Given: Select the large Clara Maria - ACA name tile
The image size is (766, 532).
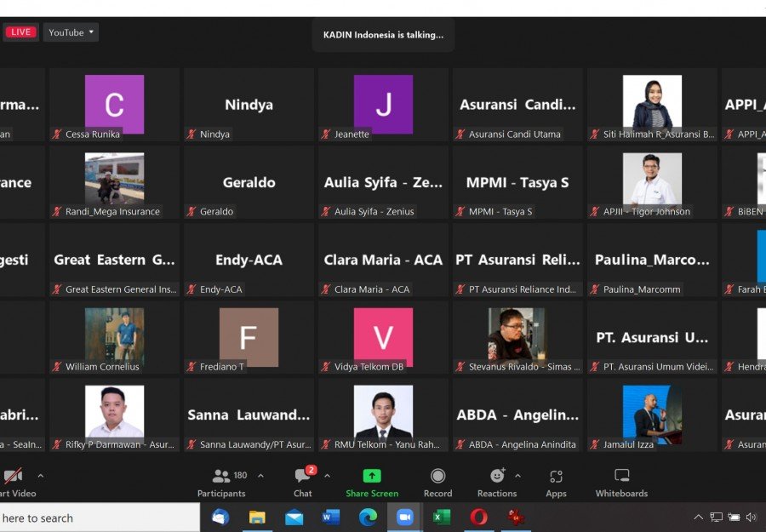Looking at the screenshot, I should click(x=384, y=260).
